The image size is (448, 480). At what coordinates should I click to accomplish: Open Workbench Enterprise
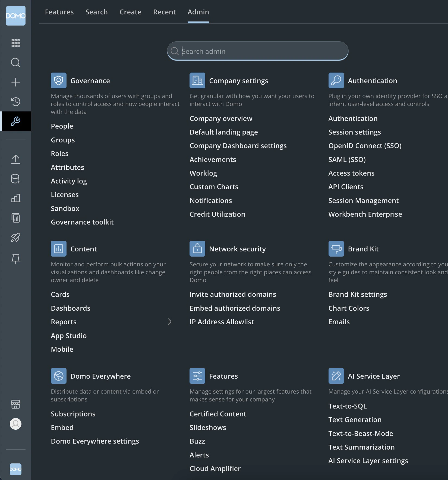coord(365,214)
